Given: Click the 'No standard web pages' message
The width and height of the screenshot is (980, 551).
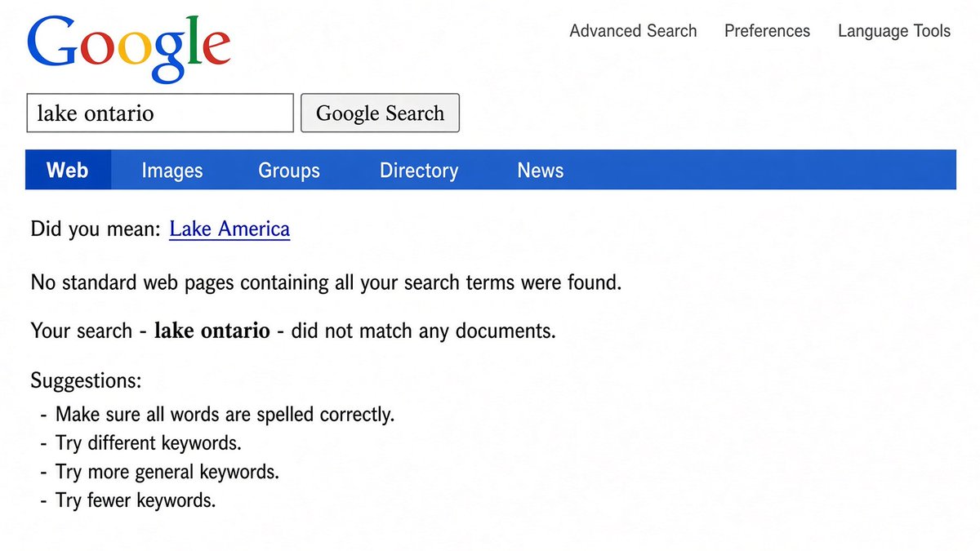Looking at the screenshot, I should [x=327, y=282].
